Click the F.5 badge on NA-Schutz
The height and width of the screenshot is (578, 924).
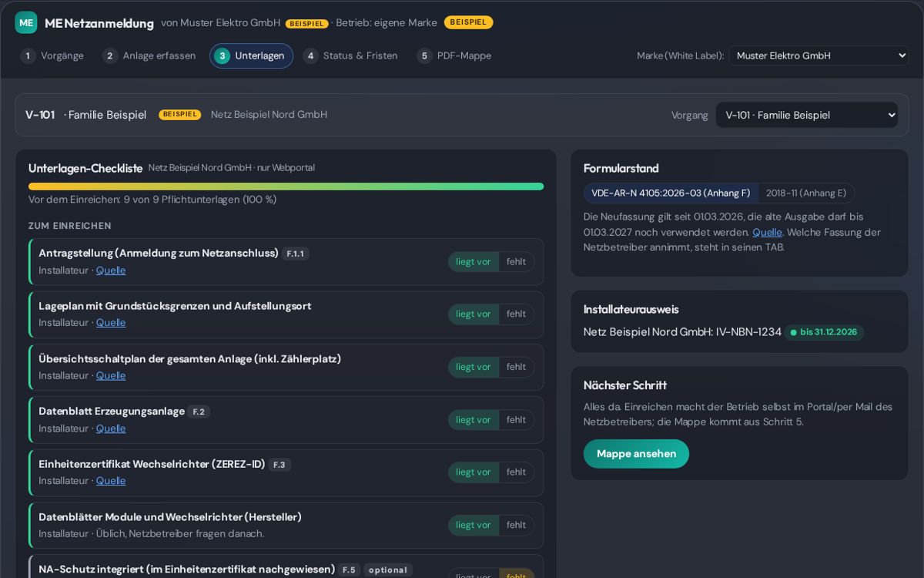[x=349, y=570]
